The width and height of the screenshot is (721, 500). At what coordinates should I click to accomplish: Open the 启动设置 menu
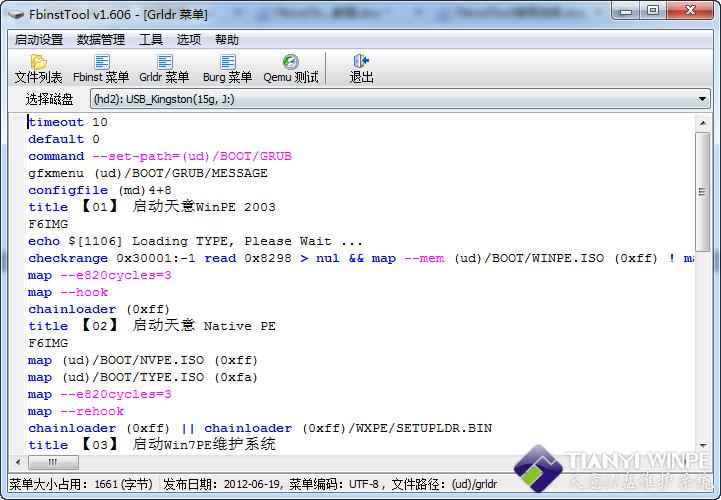pyautogui.click(x=39, y=40)
